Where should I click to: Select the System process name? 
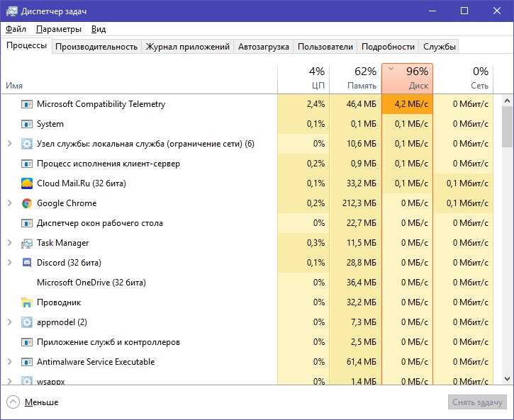[50, 124]
